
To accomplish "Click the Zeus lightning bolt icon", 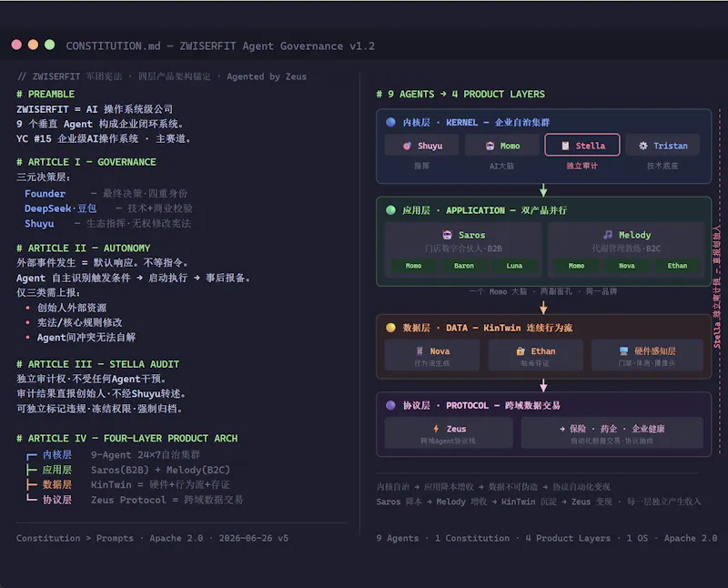I will [436, 429].
